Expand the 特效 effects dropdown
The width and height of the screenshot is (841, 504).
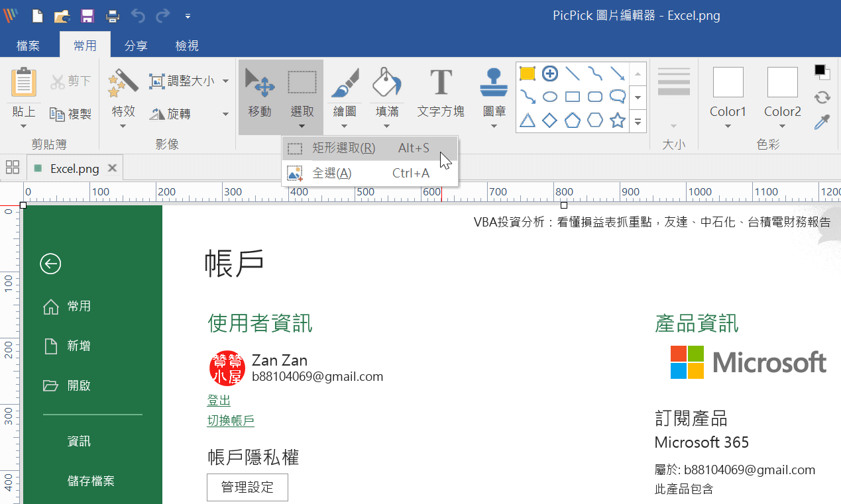point(123,126)
